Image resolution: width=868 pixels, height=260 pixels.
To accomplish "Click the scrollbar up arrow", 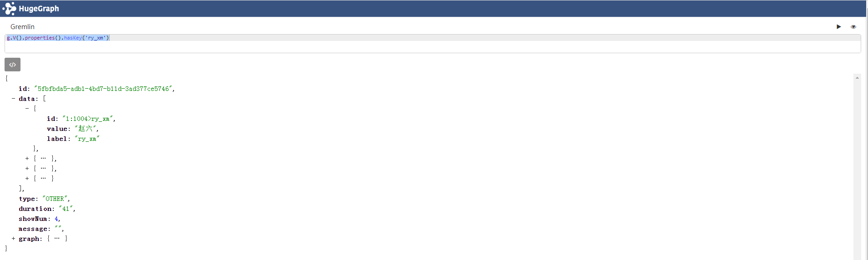I will tap(857, 78).
